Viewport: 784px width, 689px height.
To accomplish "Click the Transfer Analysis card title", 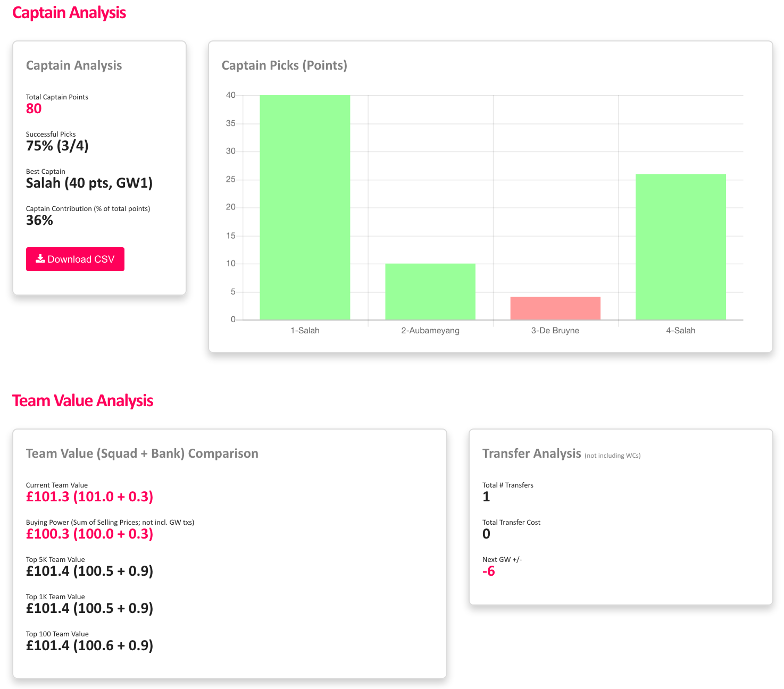I will [x=531, y=453].
